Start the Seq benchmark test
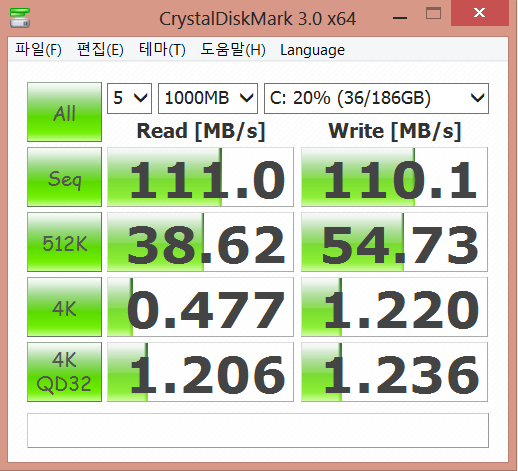Screen dimensions: 518x471 (64, 177)
